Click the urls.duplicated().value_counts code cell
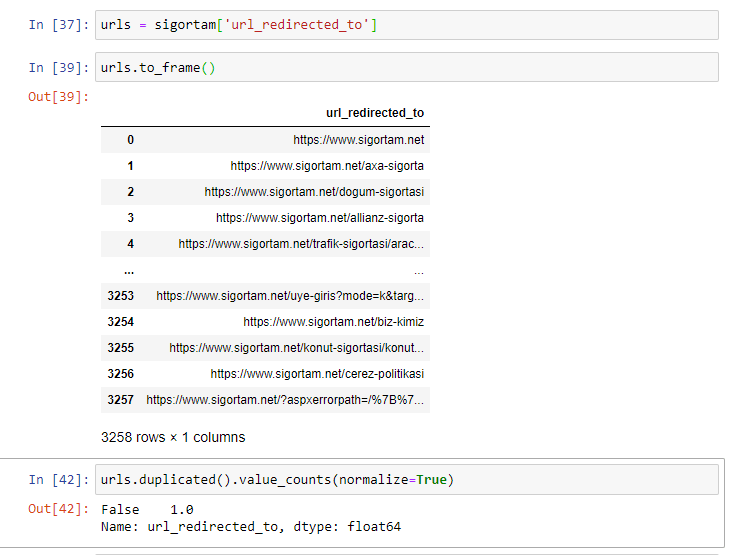The height and width of the screenshot is (555, 731). tap(407, 479)
